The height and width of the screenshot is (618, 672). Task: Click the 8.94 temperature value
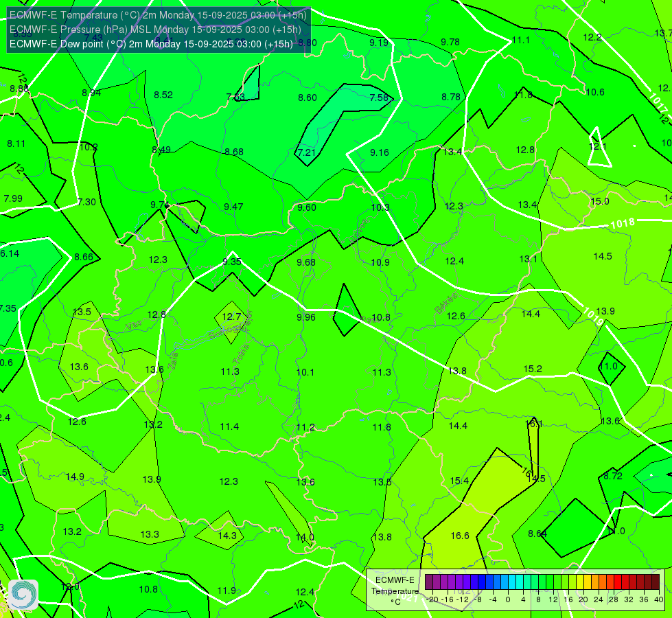click(91, 93)
